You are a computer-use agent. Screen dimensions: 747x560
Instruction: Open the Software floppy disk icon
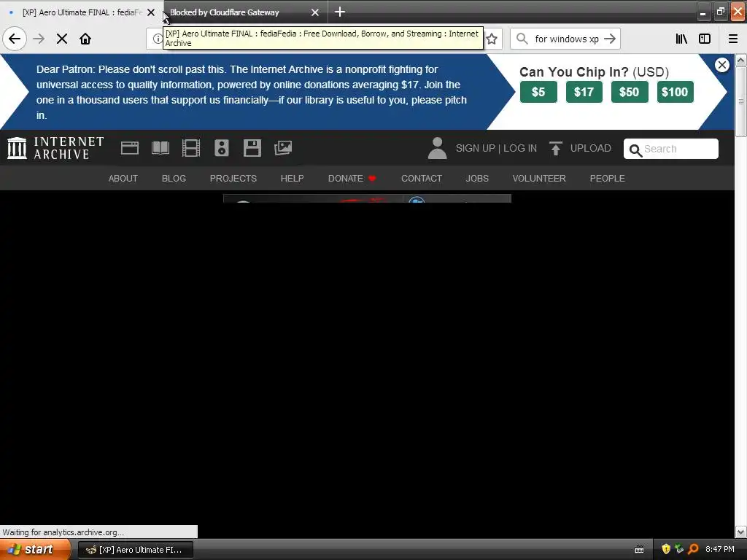coord(252,148)
